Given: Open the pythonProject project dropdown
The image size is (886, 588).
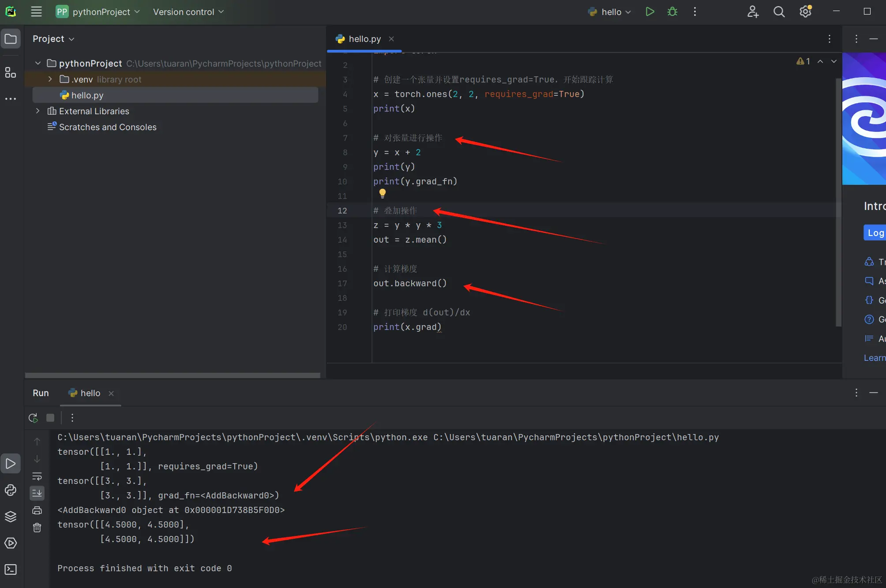Looking at the screenshot, I should click(98, 12).
